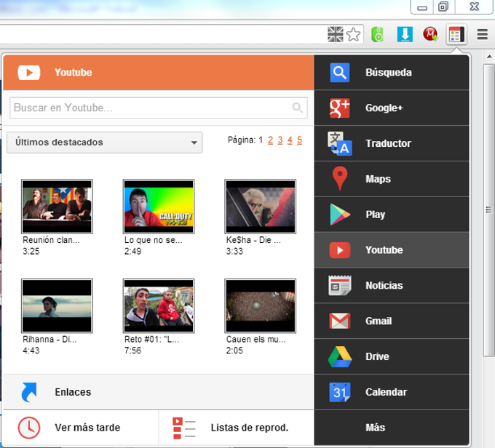Screen dimensions: 495x448
Task: Open the Maps pin icon
Action: click(x=340, y=179)
